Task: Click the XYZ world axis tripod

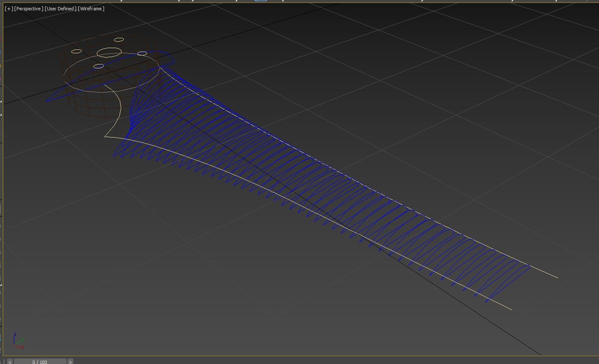Action: tap(18, 341)
